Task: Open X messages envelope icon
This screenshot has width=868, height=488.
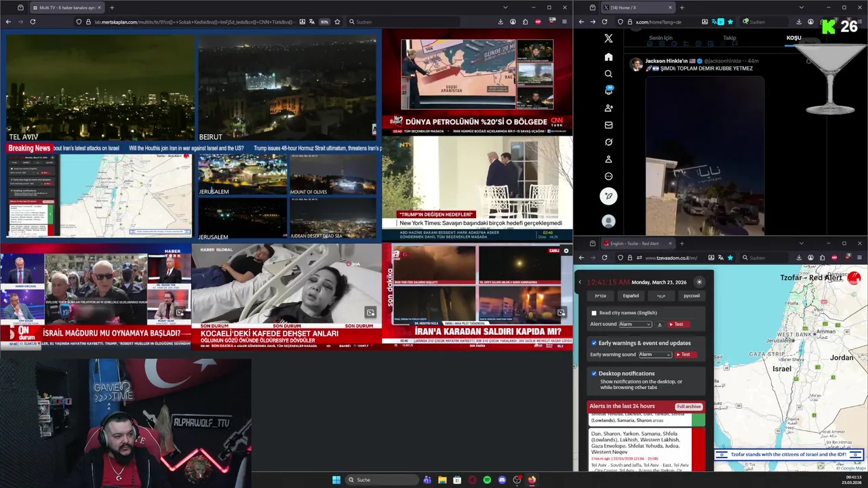Action: click(x=608, y=125)
